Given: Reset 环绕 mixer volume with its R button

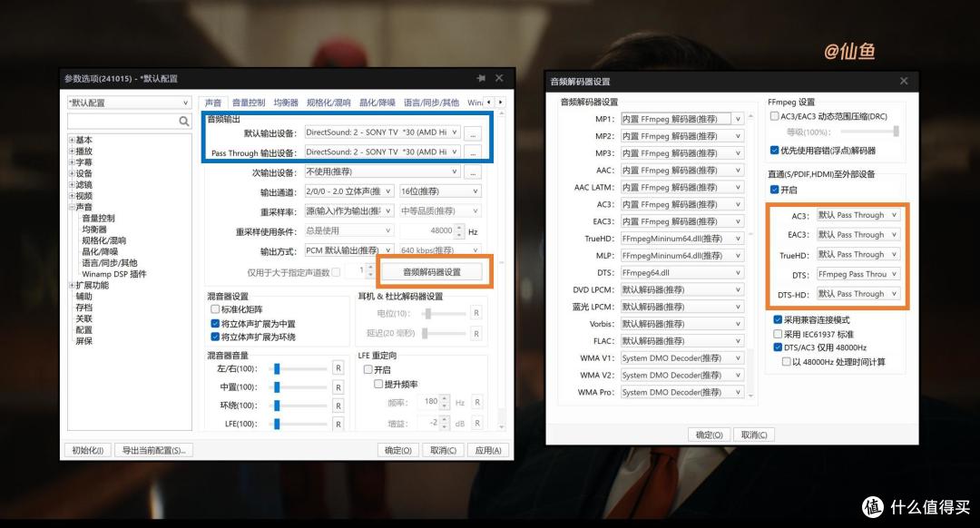Looking at the screenshot, I should click(338, 406).
